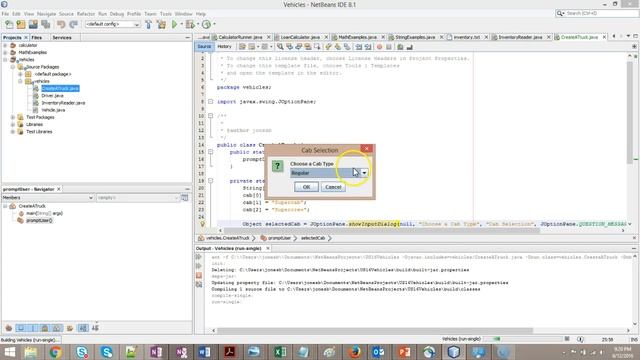Expand the default package node

(x=20, y=74)
